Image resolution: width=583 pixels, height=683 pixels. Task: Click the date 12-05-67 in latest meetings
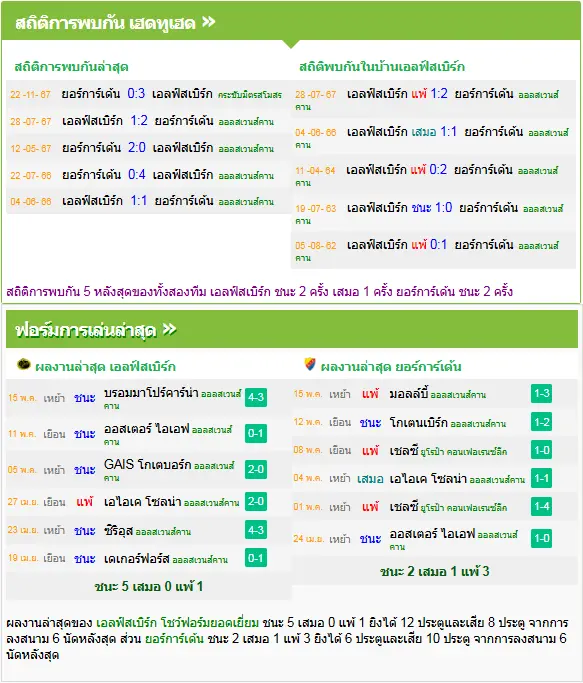click(31, 149)
